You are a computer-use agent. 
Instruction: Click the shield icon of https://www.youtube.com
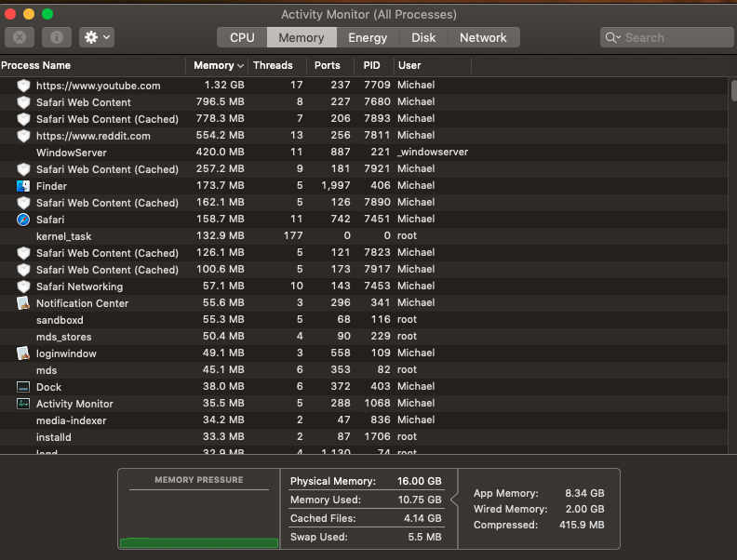tap(23, 86)
